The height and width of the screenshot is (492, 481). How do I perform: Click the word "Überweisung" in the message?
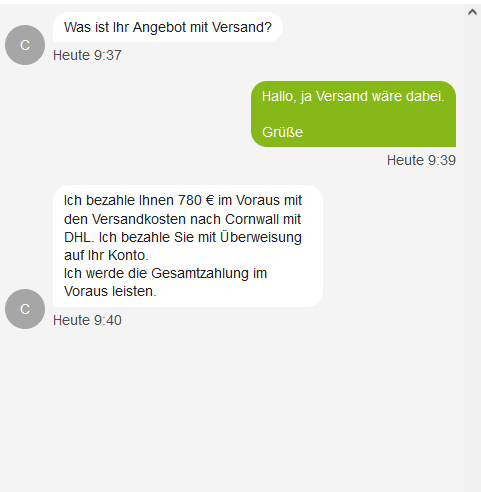[261, 237]
